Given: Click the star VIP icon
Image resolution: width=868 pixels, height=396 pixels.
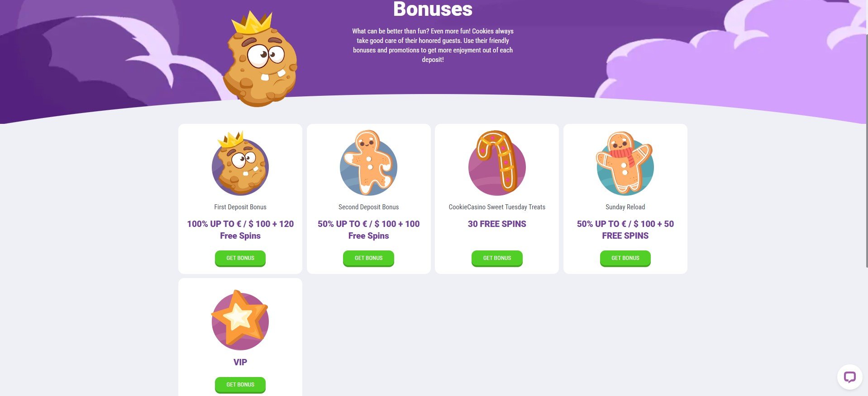Looking at the screenshot, I should point(240,320).
